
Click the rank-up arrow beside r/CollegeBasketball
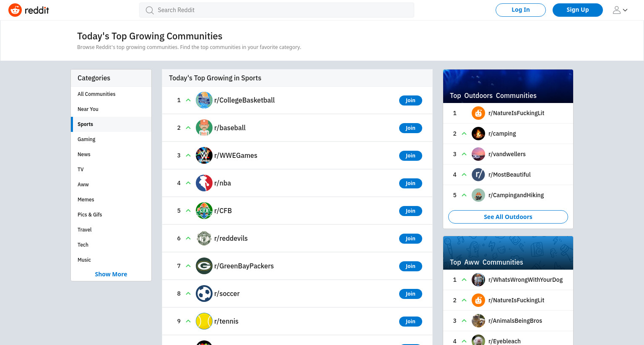click(x=188, y=100)
